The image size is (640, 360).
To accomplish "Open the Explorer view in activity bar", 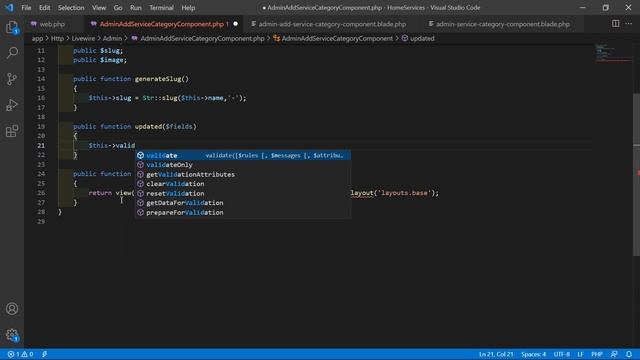I will (x=12, y=28).
